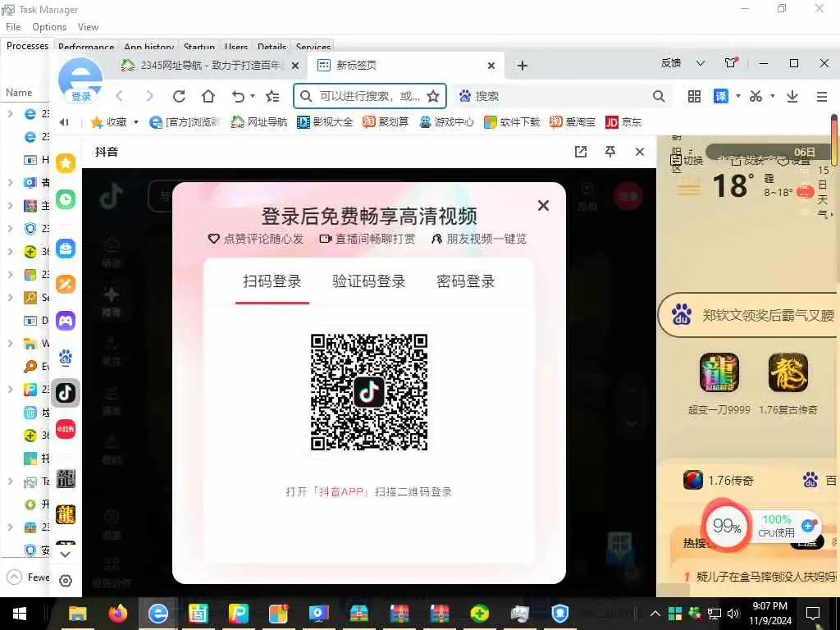Open the apps grid icon in toolbar
The image size is (840, 630).
tap(694, 97)
